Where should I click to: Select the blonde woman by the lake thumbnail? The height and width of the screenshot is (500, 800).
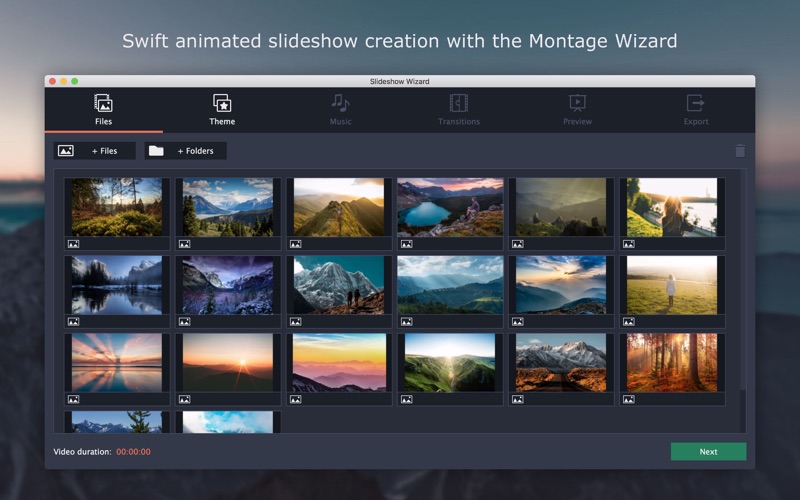[672, 207]
